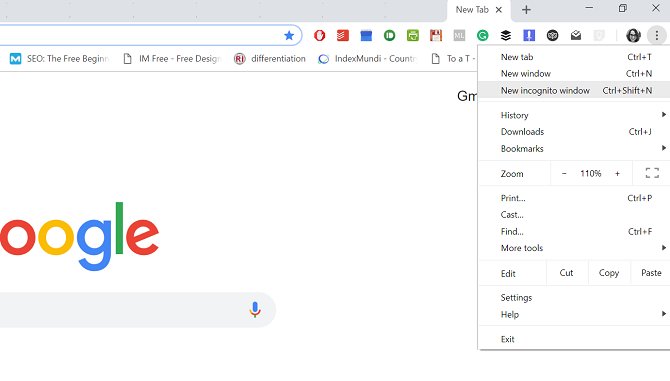Open the green circle ID extension
This screenshot has width=670, height=381.
tap(389, 35)
